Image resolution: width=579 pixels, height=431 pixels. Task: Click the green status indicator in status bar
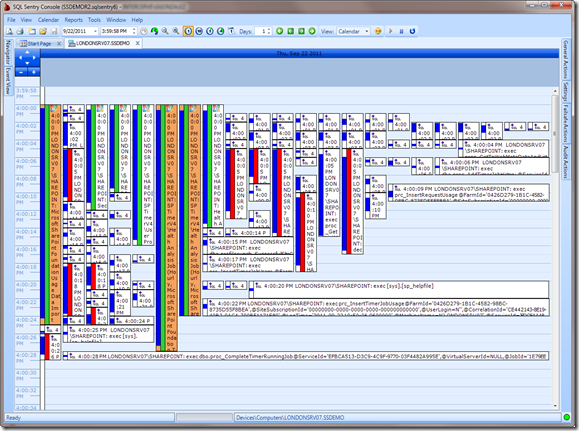pos(566,417)
